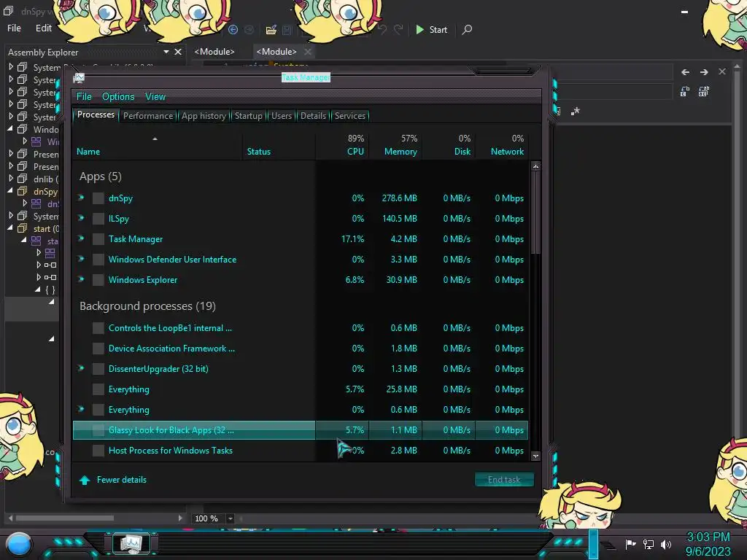Open dnSpy's Edit menu

click(44, 28)
